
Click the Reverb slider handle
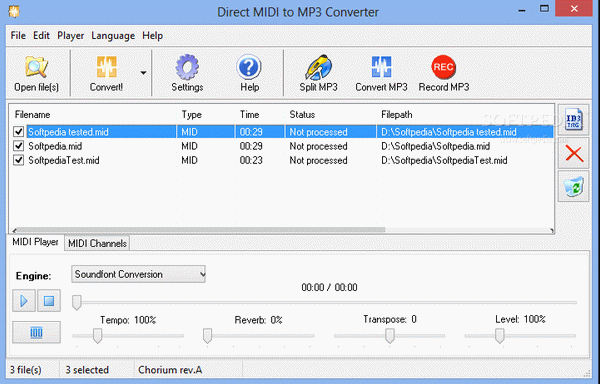pyautogui.click(x=207, y=335)
